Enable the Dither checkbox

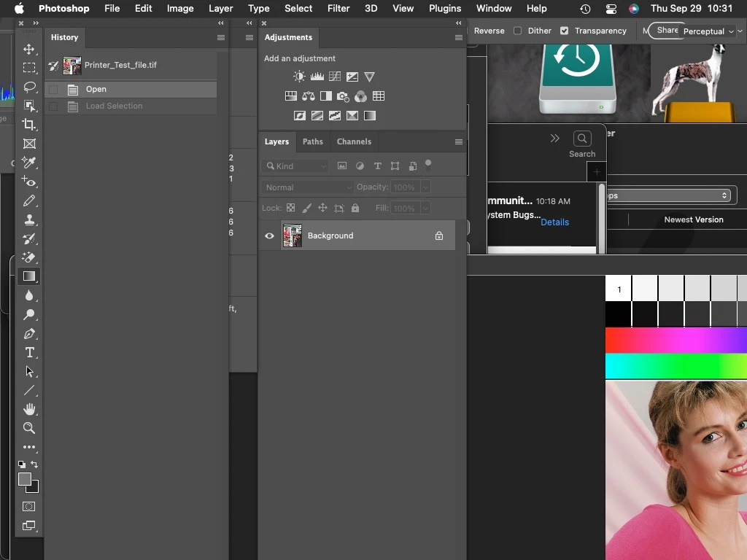pos(517,31)
